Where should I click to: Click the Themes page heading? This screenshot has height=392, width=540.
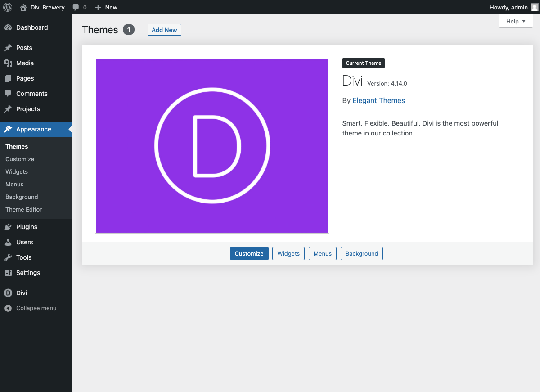(100, 30)
